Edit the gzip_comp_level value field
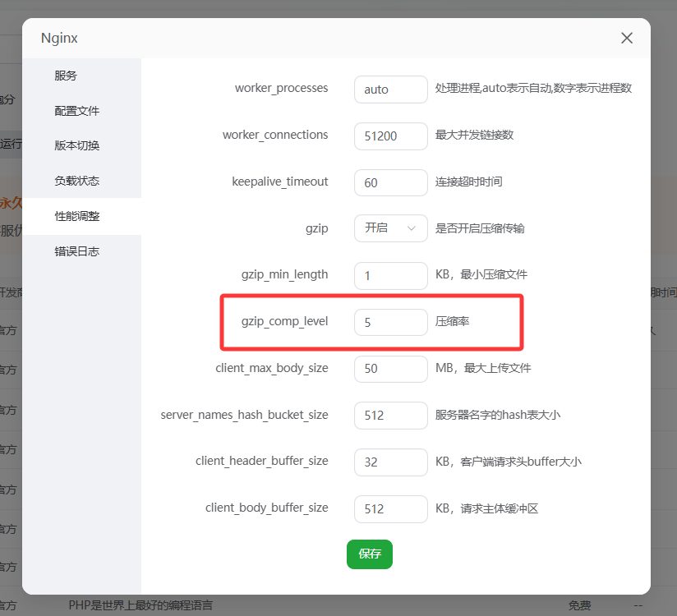This screenshot has width=677, height=616. pos(390,322)
